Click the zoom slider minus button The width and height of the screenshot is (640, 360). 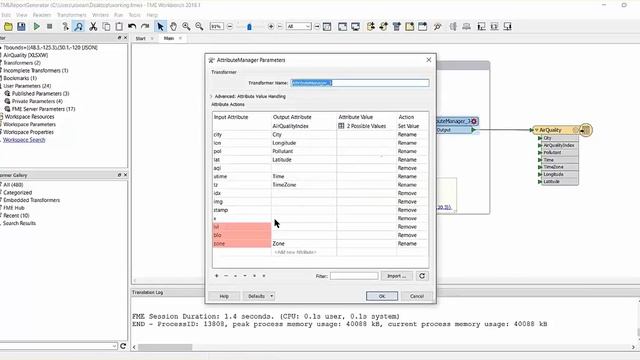click(x=230, y=27)
